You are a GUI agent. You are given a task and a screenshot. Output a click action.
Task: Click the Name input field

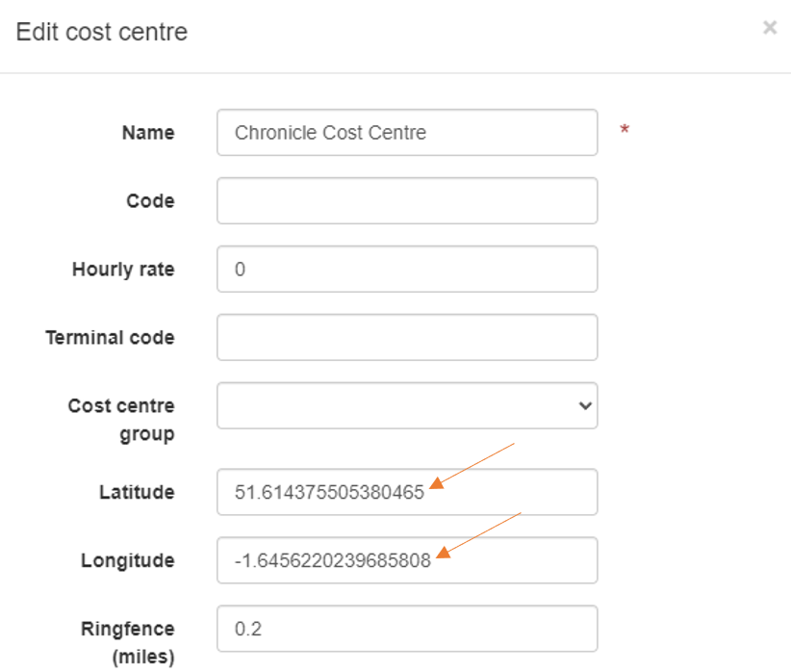point(407,132)
